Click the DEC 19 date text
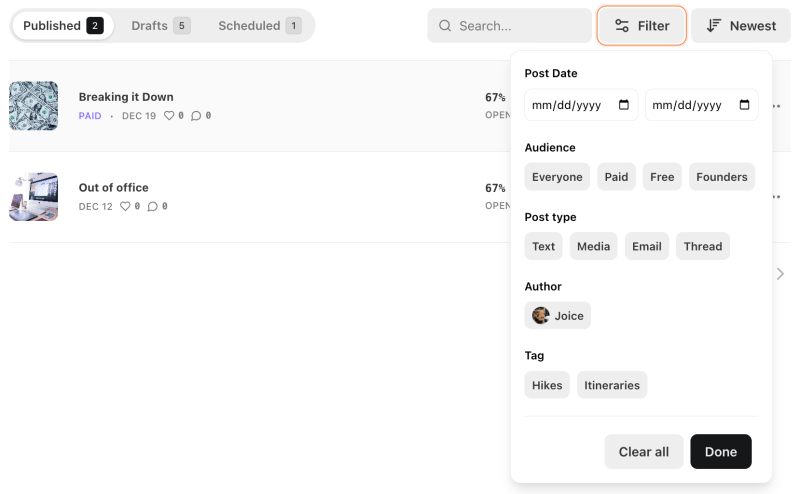The width and height of the screenshot is (800, 494). 139,116
